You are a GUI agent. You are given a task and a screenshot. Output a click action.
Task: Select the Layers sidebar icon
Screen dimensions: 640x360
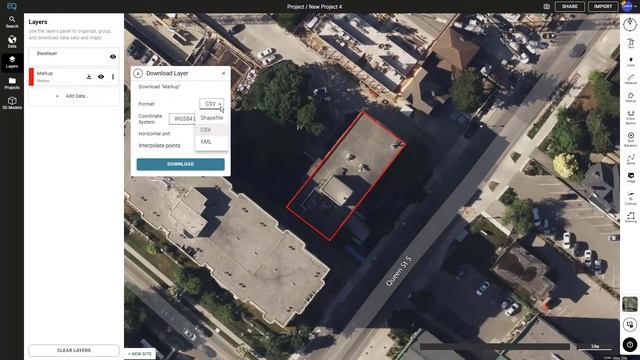pyautogui.click(x=12, y=62)
